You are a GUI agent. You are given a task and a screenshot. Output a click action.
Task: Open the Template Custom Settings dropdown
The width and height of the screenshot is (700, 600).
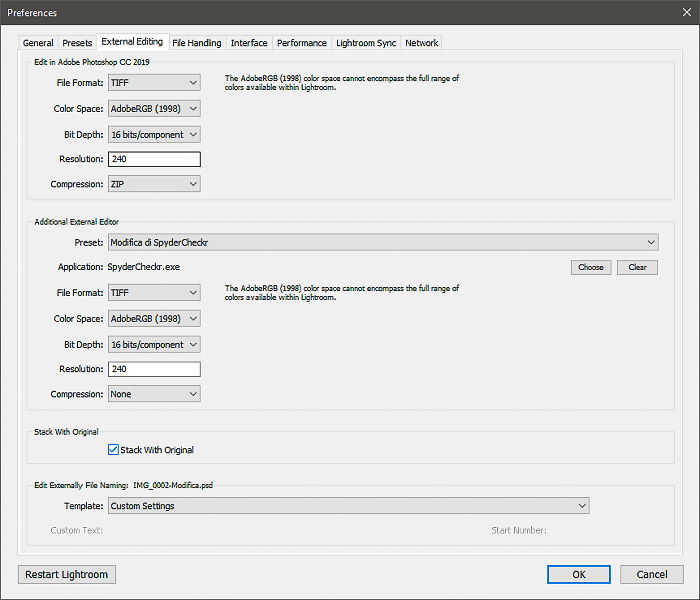point(349,506)
